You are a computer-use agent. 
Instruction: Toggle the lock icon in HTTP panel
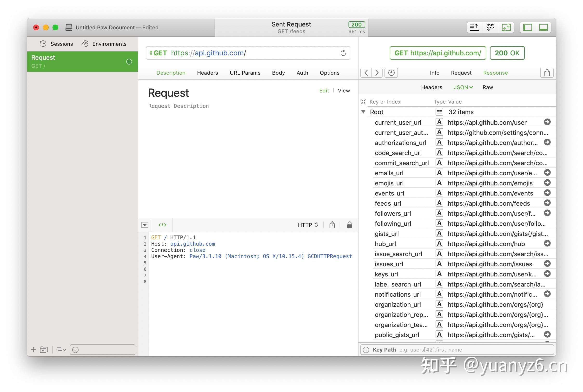349,225
